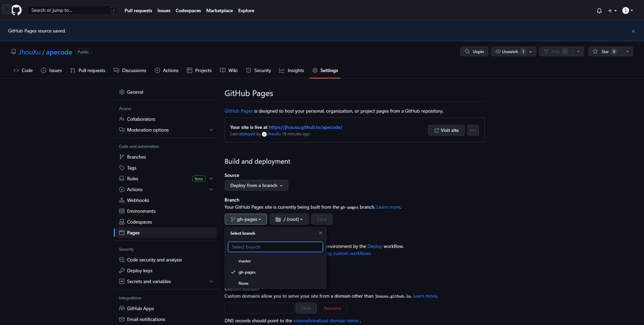Image resolution: width=644 pixels, height=325 pixels.
Task: Toggle the gh-pages branch dropdown
Action: point(246,219)
